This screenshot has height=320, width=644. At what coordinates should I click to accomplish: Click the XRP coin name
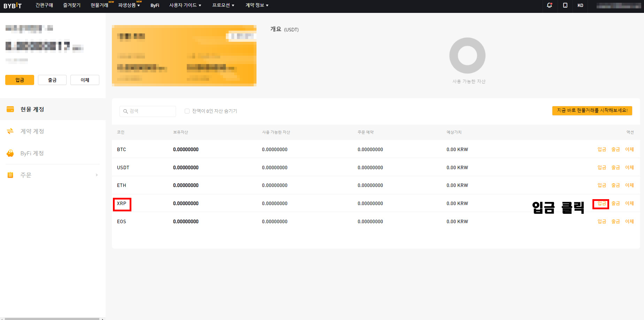[121, 204]
